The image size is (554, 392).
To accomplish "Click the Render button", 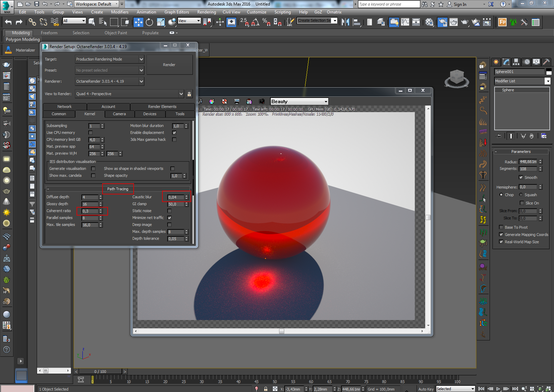I will (x=169, y=65).
